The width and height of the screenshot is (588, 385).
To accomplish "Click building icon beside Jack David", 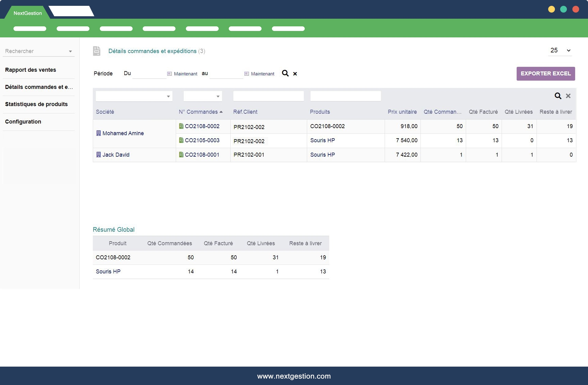I will click(99, 154).
